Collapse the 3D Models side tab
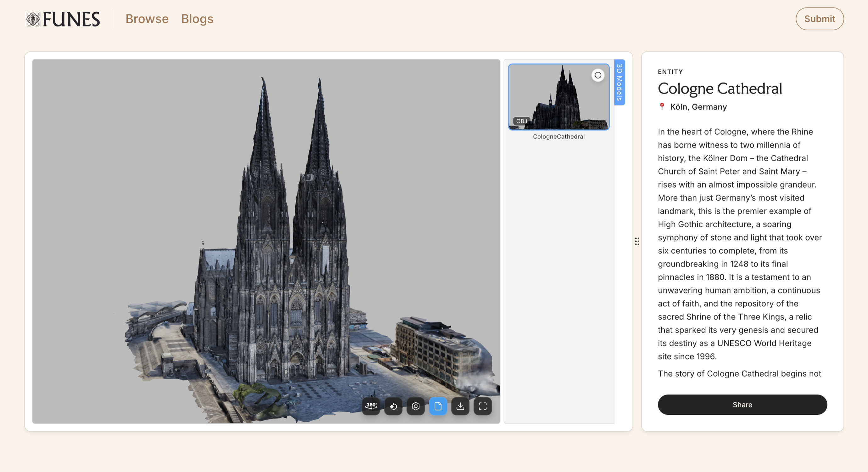Screen dimensions: 868x472 coord(619,82)
